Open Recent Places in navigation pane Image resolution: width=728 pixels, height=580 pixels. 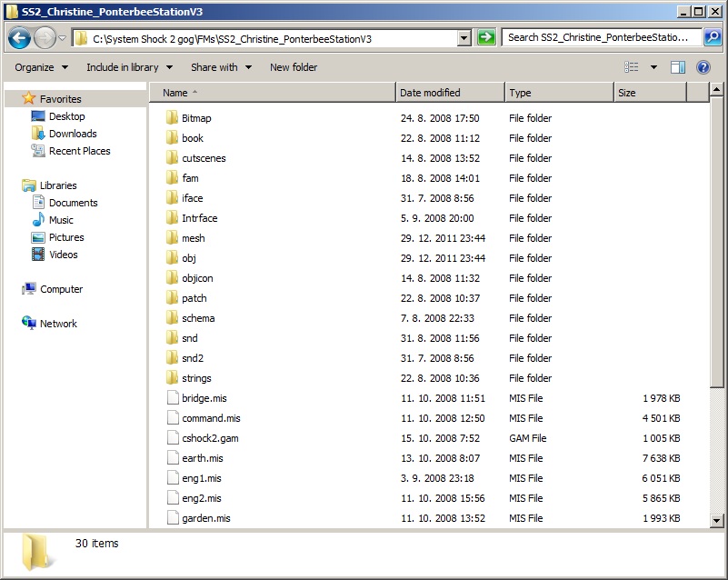71,151
